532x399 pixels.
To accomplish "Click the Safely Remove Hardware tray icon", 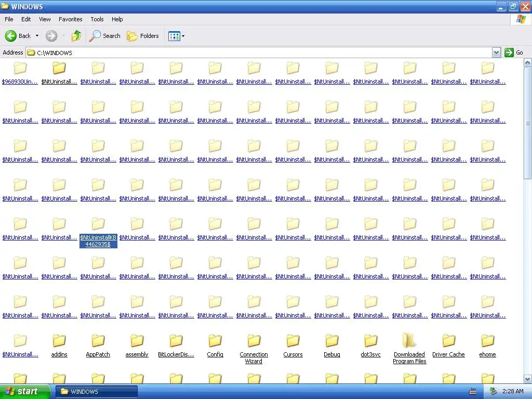I will [493, 392].
